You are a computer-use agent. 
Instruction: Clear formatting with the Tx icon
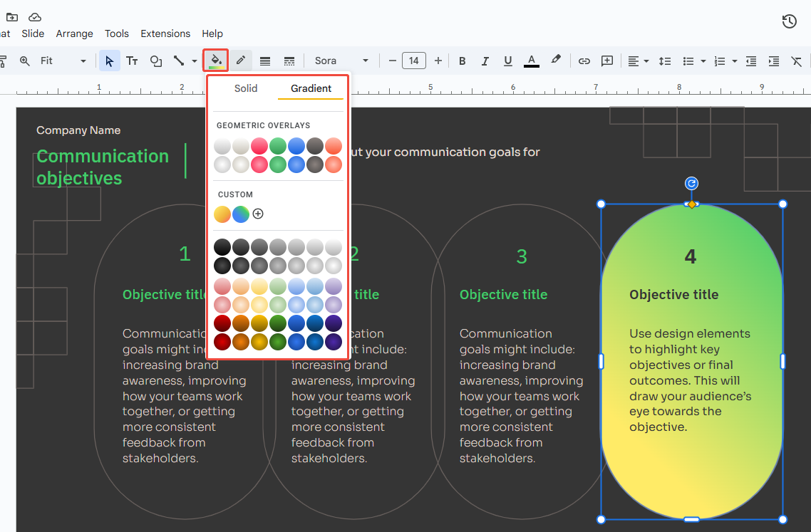tap(796, 61)
